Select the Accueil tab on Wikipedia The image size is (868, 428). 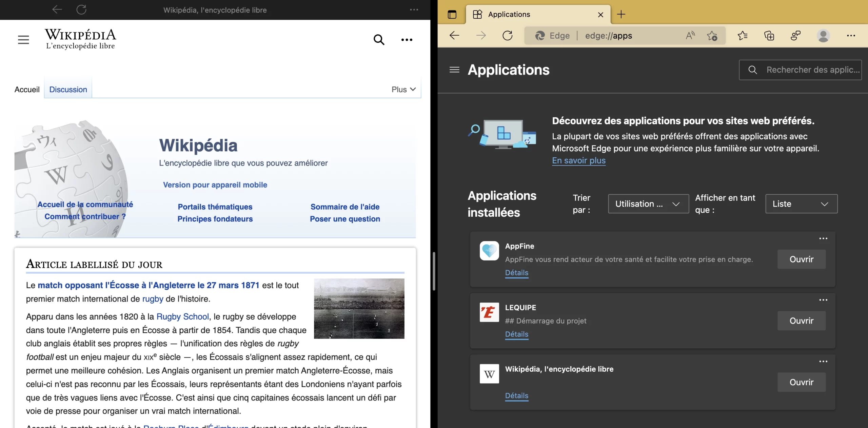tap(27, 90)
